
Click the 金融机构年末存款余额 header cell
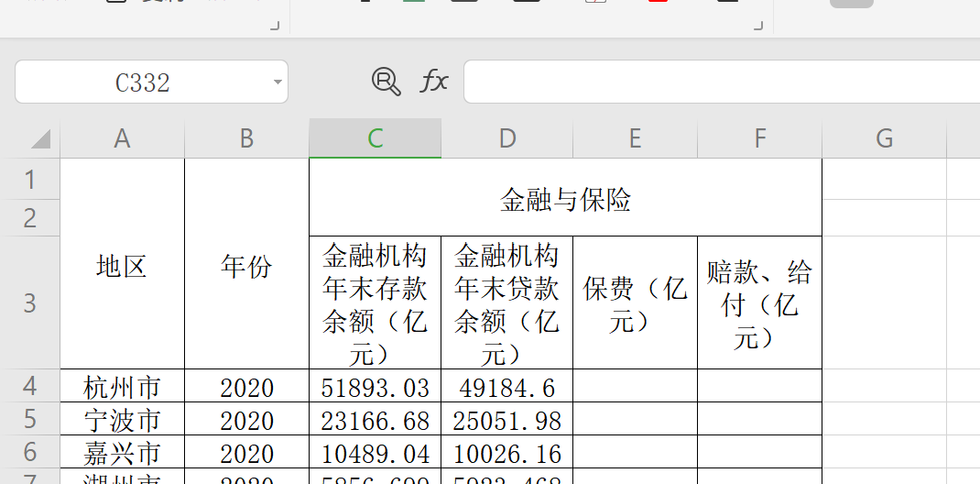pyautogui.click(x=375, y=302)
